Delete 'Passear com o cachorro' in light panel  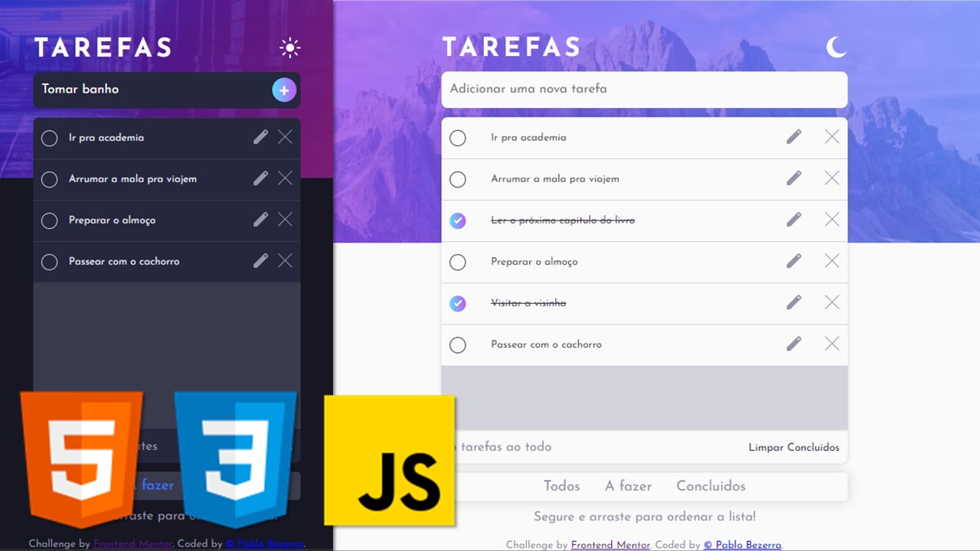832,344
